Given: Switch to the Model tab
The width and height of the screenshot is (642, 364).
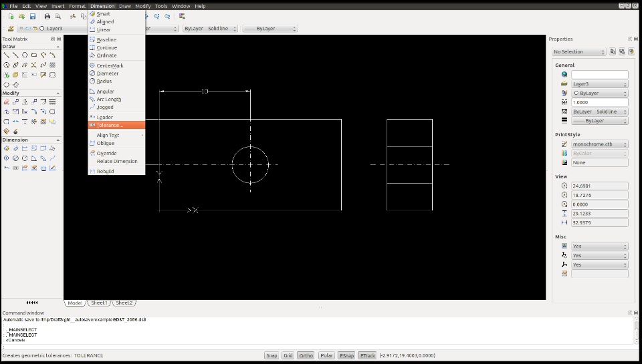Looking at the screenshot, I should tap(74, 303).
